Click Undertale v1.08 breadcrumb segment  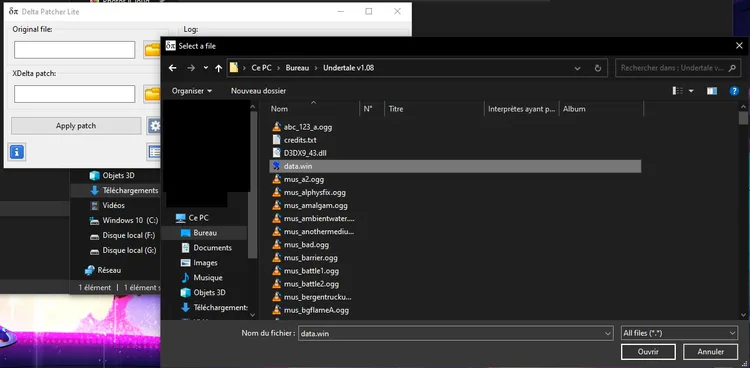click(x=349, y=68)
